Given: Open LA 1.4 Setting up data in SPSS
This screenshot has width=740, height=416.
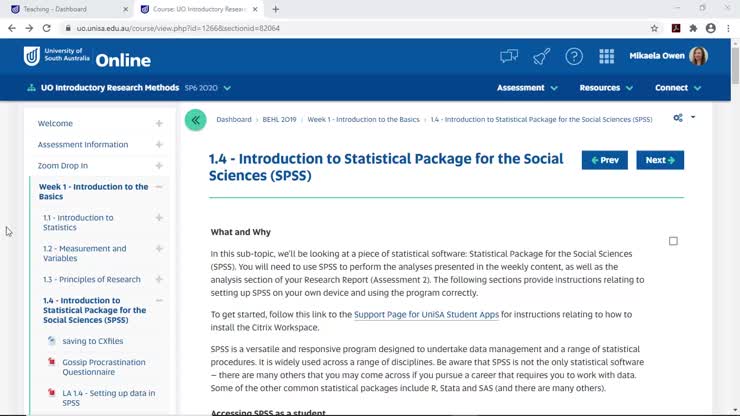Looking at the screenshot, I should coord(109,398).
